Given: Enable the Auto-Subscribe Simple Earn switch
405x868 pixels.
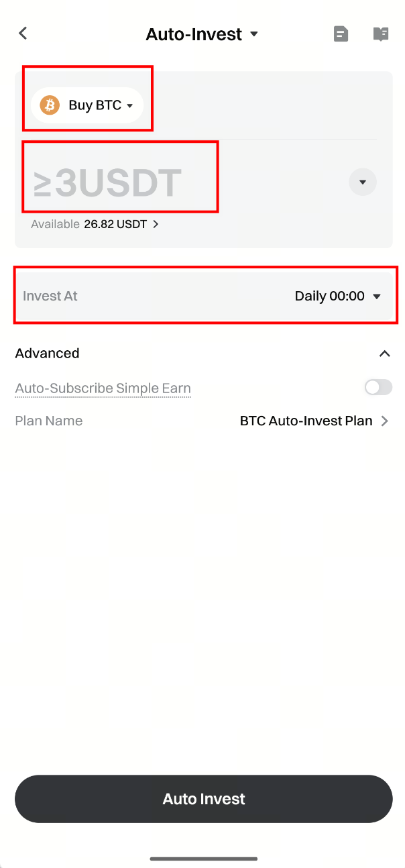Looking at the screenshot, I should coord(378,388).
